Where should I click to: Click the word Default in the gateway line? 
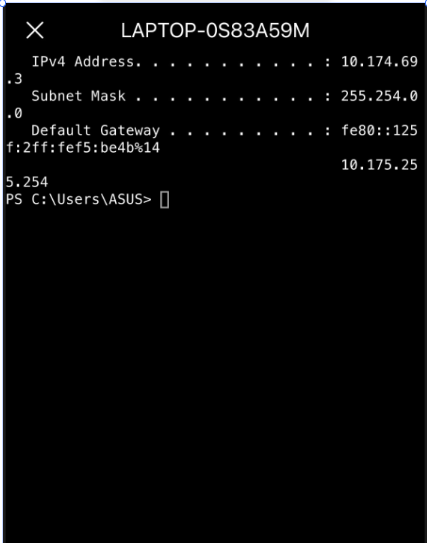pyautogui.click(x=61, y=131)
